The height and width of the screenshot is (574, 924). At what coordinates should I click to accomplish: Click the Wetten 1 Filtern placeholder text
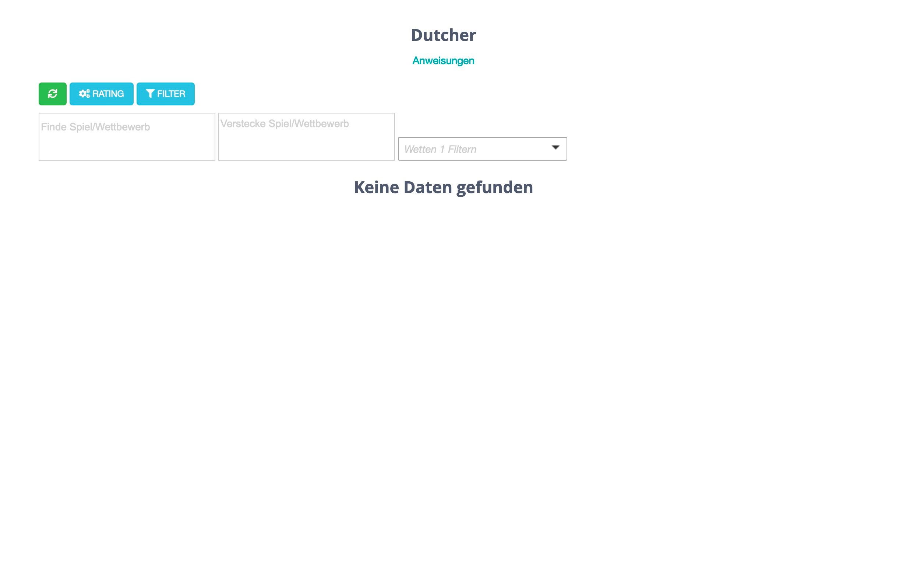click(440, 150)
